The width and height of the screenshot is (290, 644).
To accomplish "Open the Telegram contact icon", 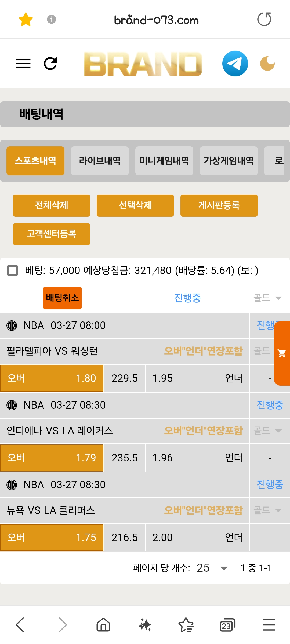I will 235,64.
